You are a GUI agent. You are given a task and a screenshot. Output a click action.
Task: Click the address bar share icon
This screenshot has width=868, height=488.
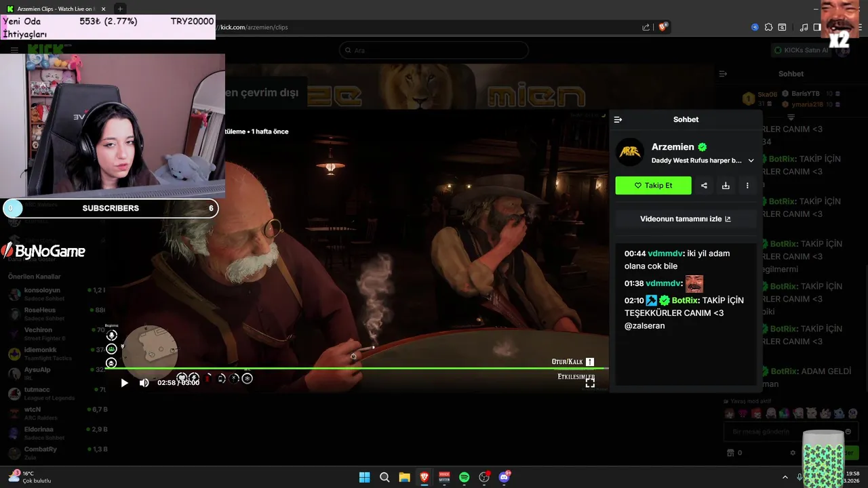646,27
